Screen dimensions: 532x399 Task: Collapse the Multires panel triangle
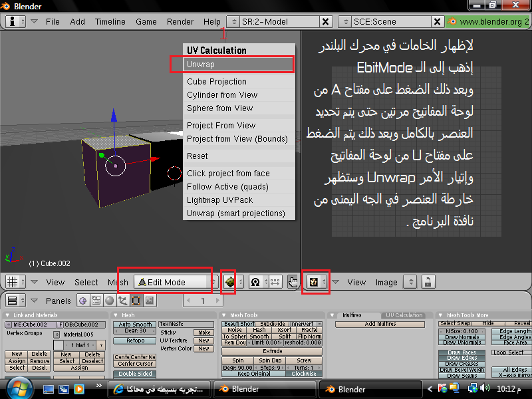[332, 315]
